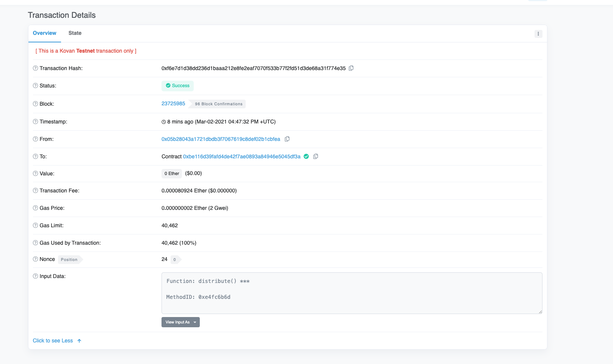The height and width of the screenshot is (364, 613).
Task: Open the From address 0x05b28043 link
Action: [221, 139]
